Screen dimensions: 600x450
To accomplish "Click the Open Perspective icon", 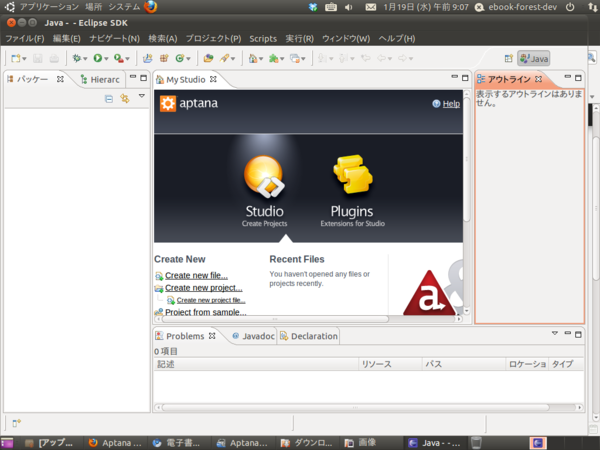I will point(509,59).
